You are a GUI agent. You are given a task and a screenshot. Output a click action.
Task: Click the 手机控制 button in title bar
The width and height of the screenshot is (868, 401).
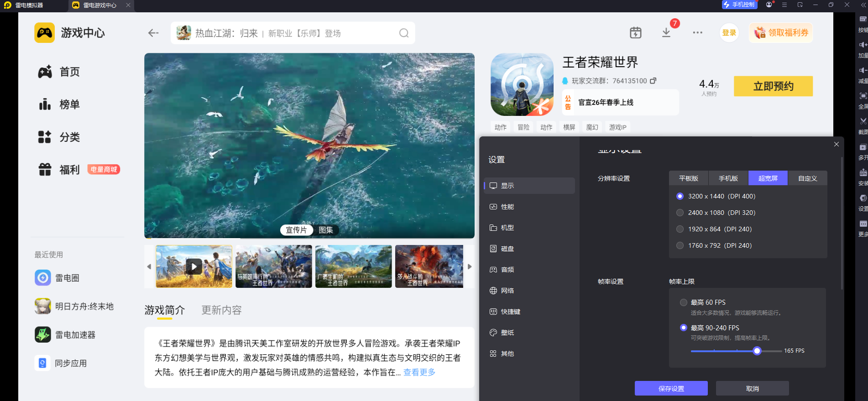739,5
